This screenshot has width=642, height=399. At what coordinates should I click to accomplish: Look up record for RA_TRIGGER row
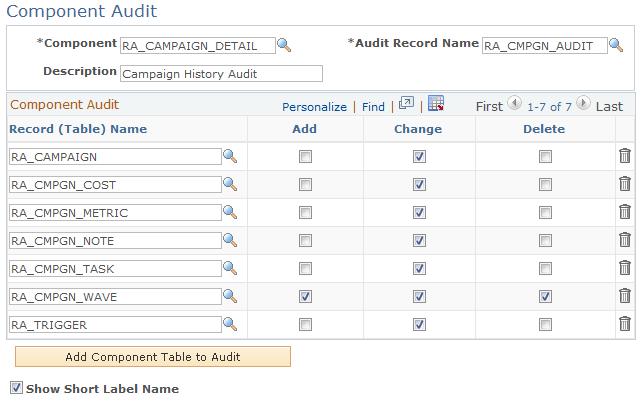coord(230,324)
